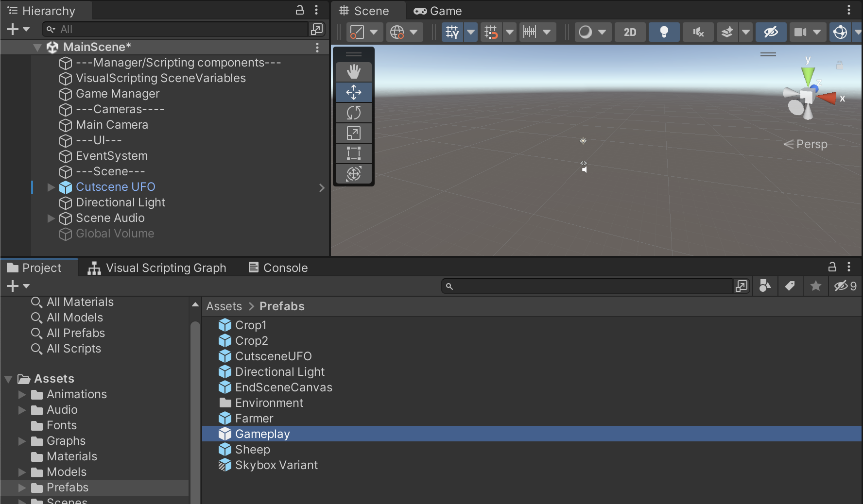This screenshot has width=863, height=504.
Task: Select the combined Transform tool
Action: [353, 174]
